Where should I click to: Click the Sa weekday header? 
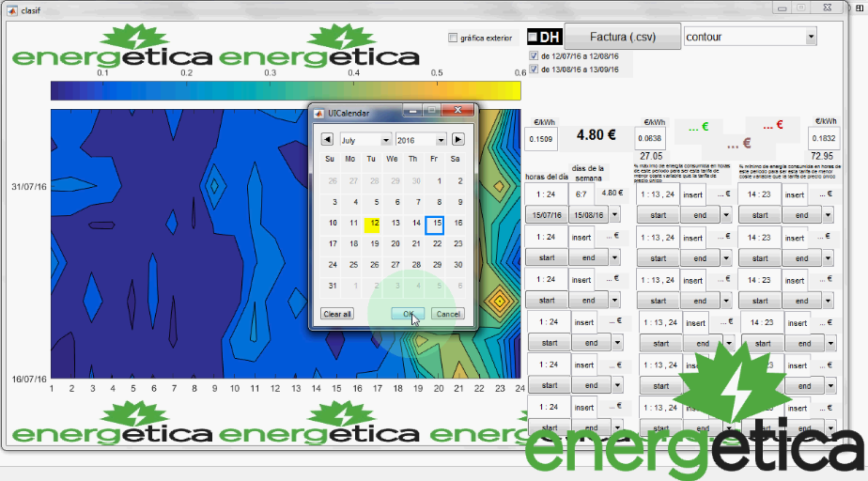tap(455, 159)
